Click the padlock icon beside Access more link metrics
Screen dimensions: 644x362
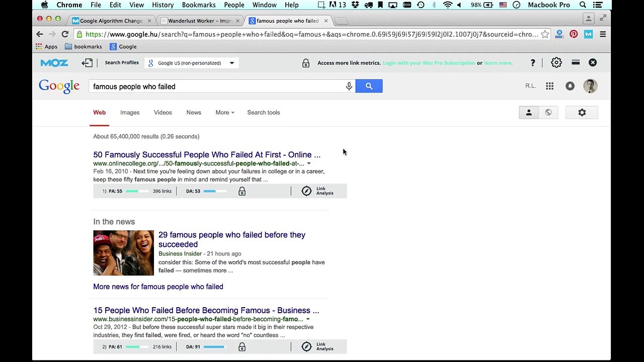click(x=305, y=63)
